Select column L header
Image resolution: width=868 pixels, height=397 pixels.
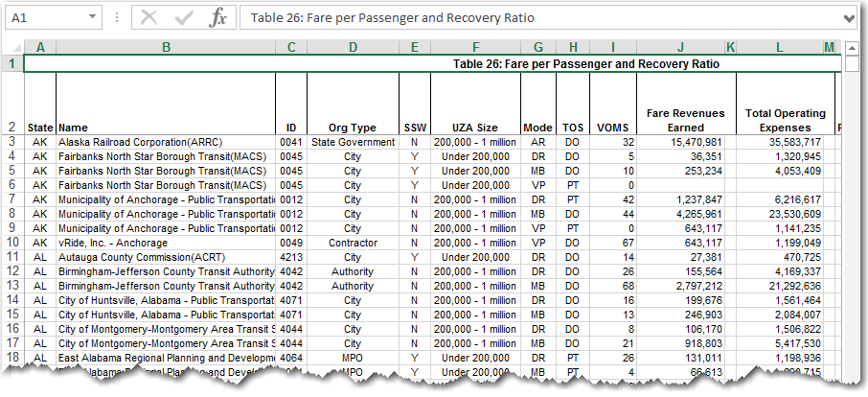point(780,48)
